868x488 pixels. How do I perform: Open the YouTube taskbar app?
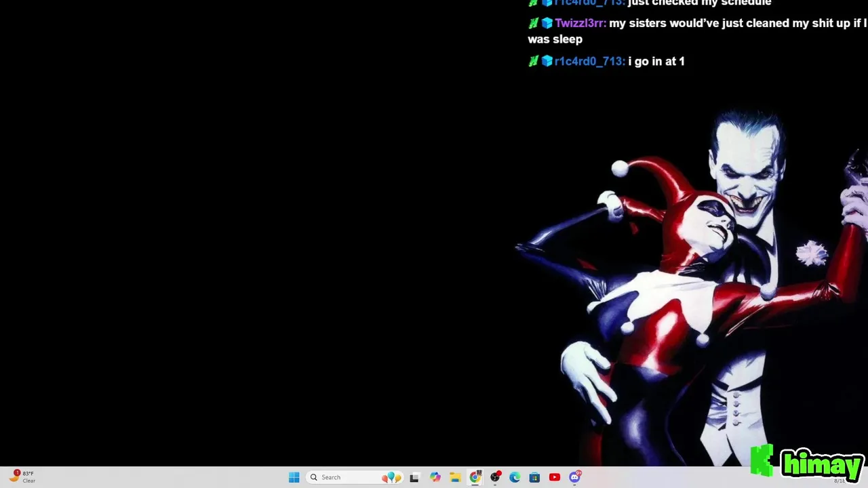click(555, 477)
